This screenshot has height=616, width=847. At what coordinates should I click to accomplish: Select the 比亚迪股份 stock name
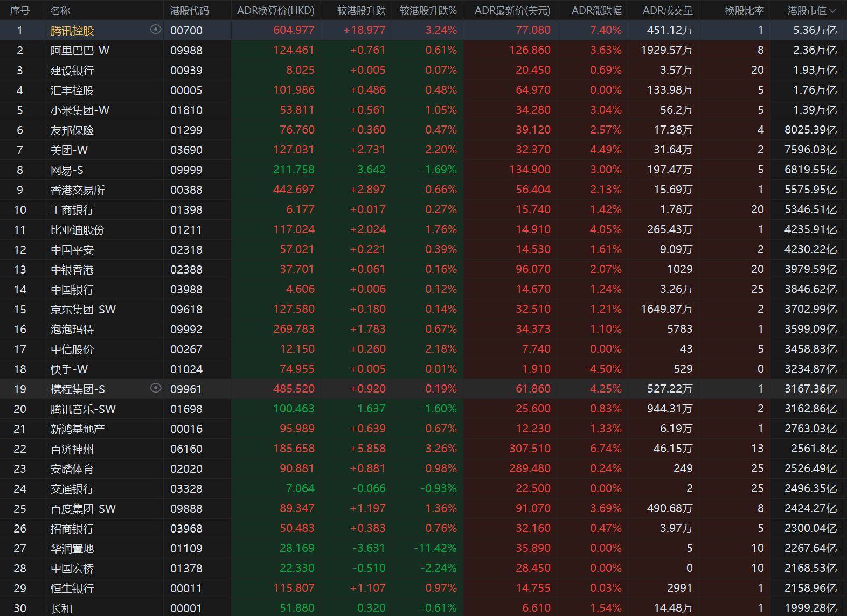tap(78, 229)
